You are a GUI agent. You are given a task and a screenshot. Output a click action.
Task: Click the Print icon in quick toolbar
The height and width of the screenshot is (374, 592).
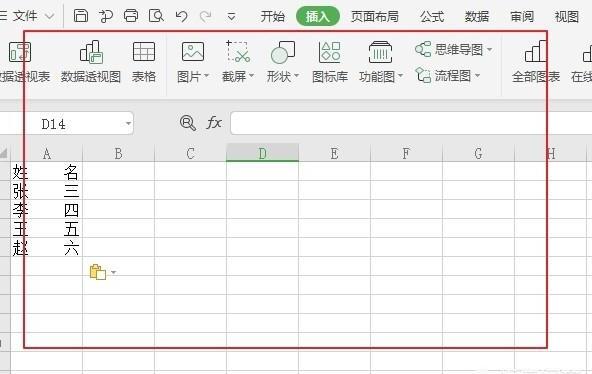[x=131, y=16]
